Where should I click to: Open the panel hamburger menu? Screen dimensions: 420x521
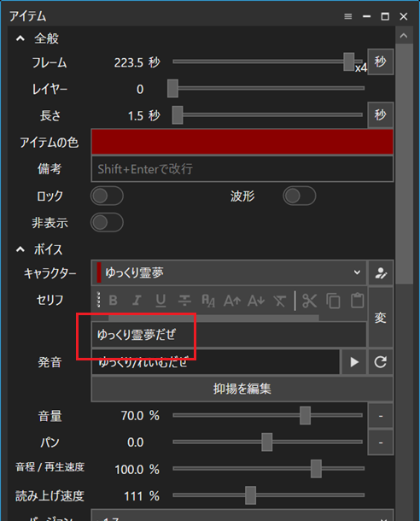(348, 16)
